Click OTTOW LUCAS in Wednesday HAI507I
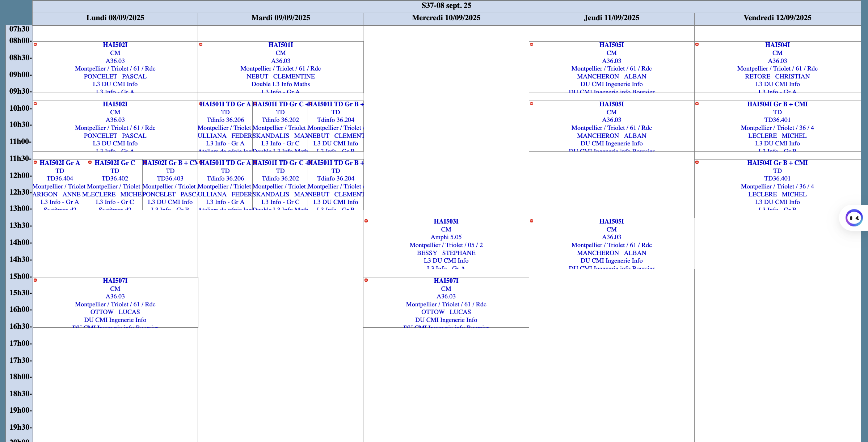This screenshot has width=868, height=442. tap(446, 312)
